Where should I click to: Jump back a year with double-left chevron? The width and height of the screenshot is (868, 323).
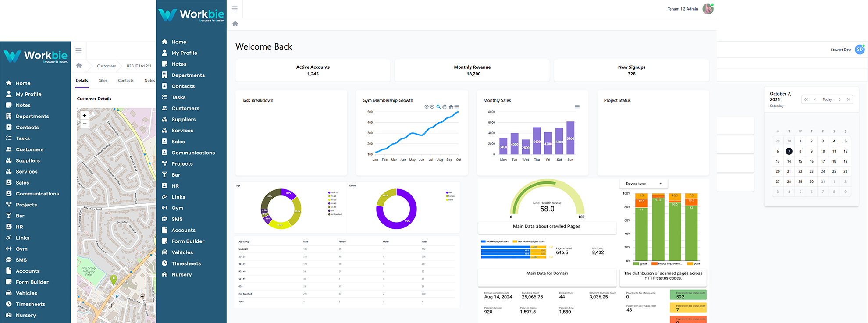tap(806, 99)
